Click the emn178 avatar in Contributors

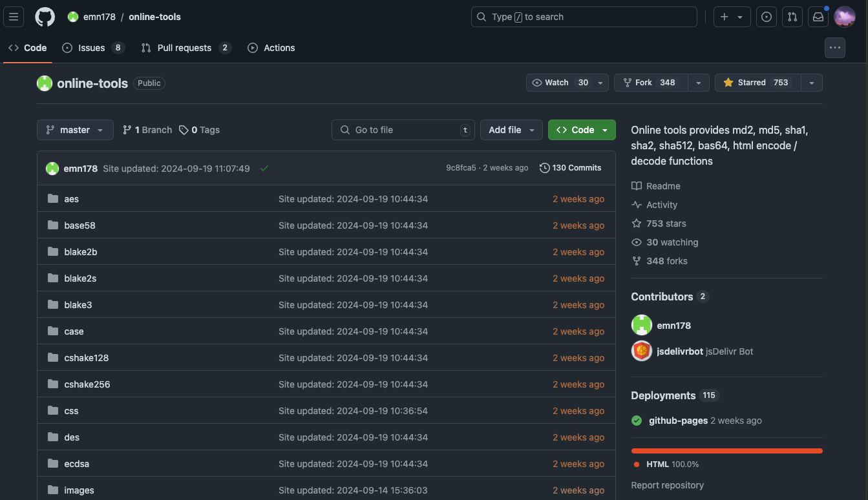(641, 325)
